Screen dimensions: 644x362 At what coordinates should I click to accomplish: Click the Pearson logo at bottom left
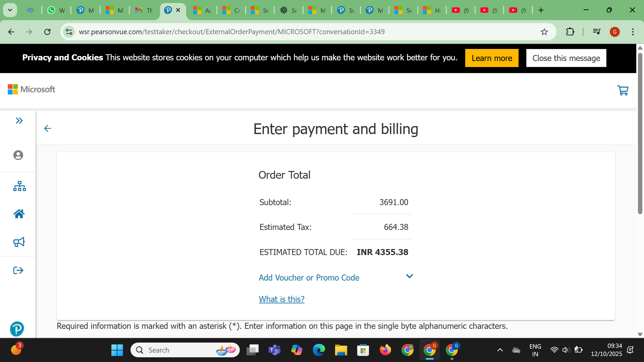pos(17,329)
